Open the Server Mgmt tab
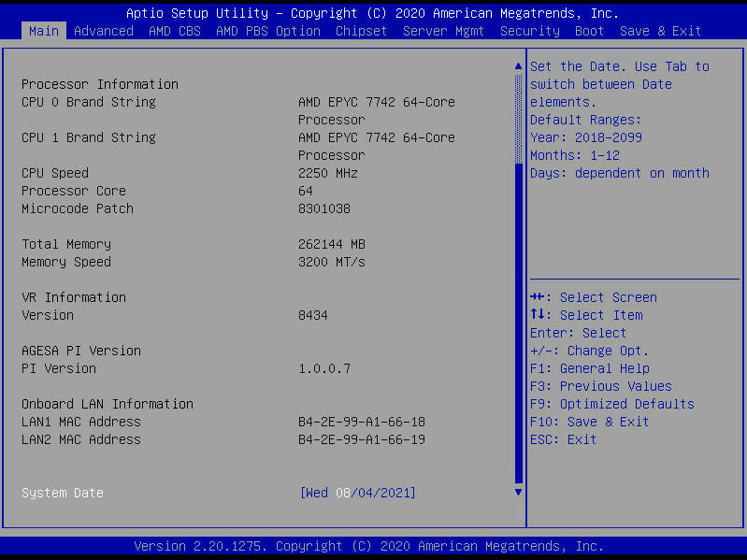The width and height of the screenshot is (747, 560). point(443,31)
